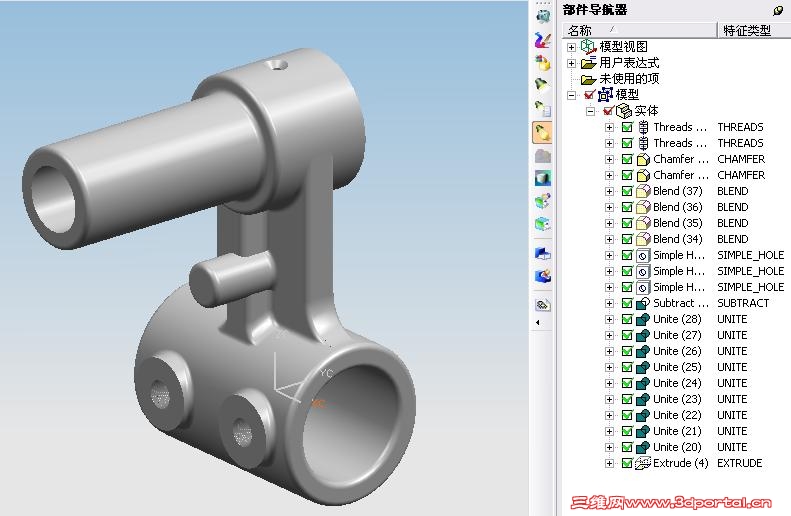Expand the Unite (27) feature node

tap(609, 335)
